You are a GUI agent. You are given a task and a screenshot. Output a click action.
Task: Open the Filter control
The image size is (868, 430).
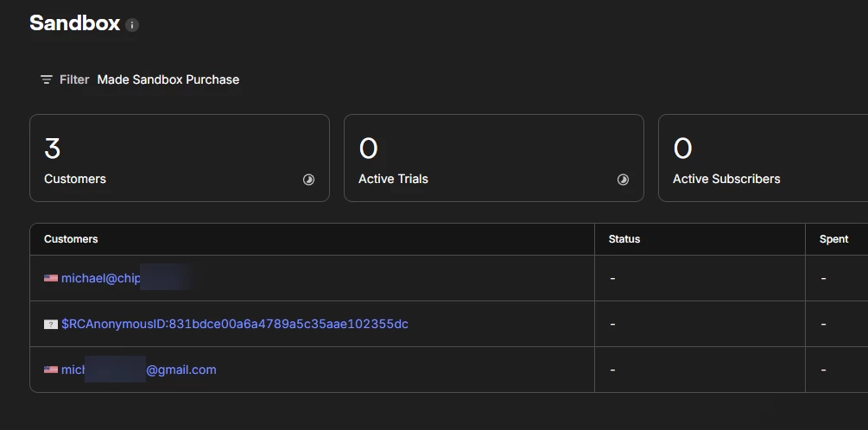65,79
